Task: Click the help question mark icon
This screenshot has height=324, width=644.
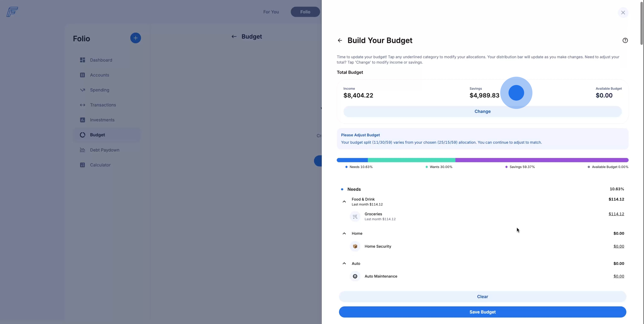Action: click(x=625, y=40)
